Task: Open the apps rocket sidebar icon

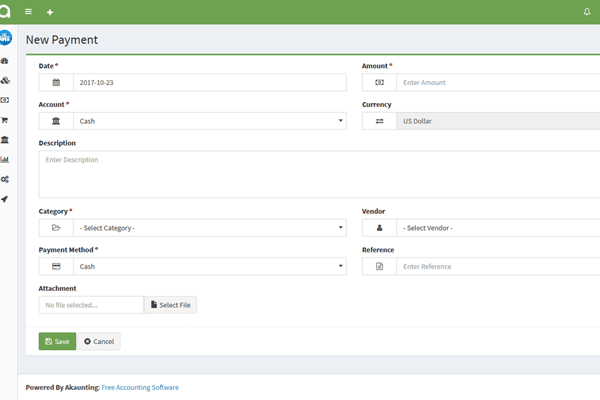Action: point(5,199)
